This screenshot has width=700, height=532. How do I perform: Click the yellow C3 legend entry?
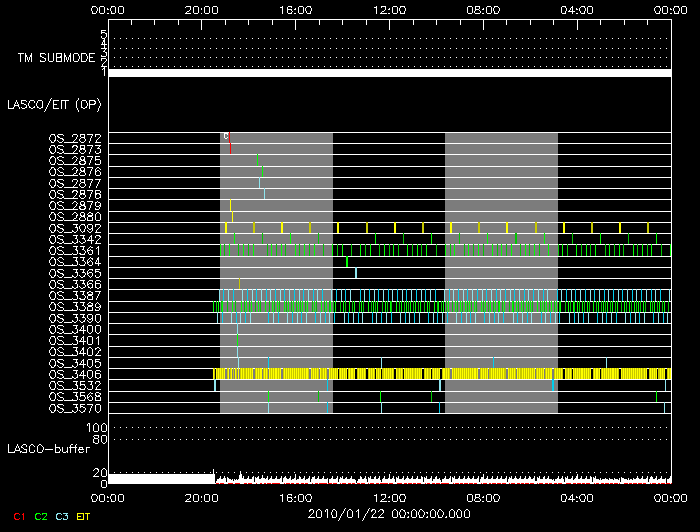(x=63, y=516)
